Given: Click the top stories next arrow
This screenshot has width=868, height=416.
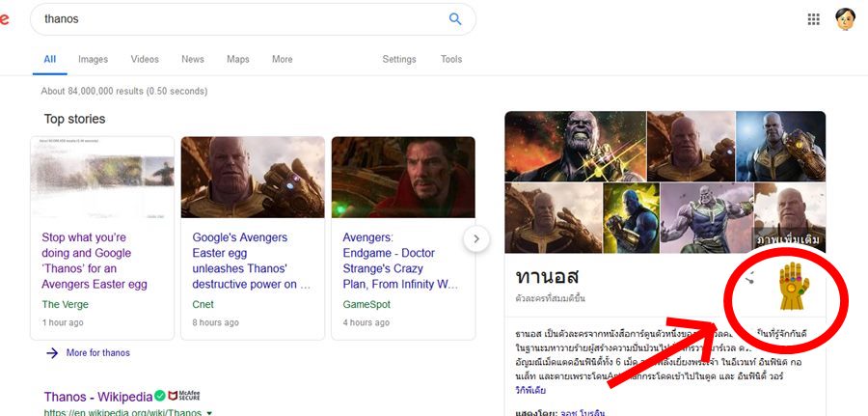Looking at the screenshot, I should coord(476,239).
